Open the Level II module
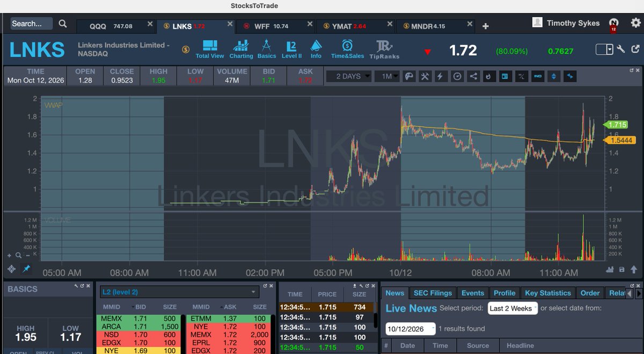The image size is (644, 354). point(291,49)
